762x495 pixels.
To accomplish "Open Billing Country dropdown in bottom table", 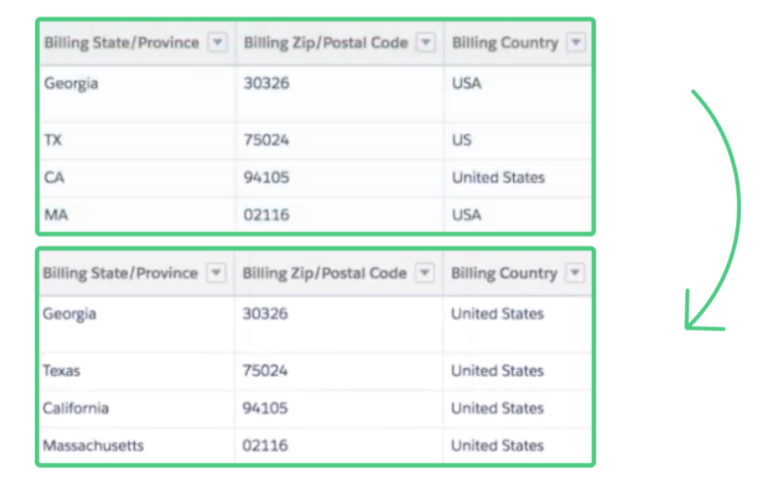I will point(575,273).
